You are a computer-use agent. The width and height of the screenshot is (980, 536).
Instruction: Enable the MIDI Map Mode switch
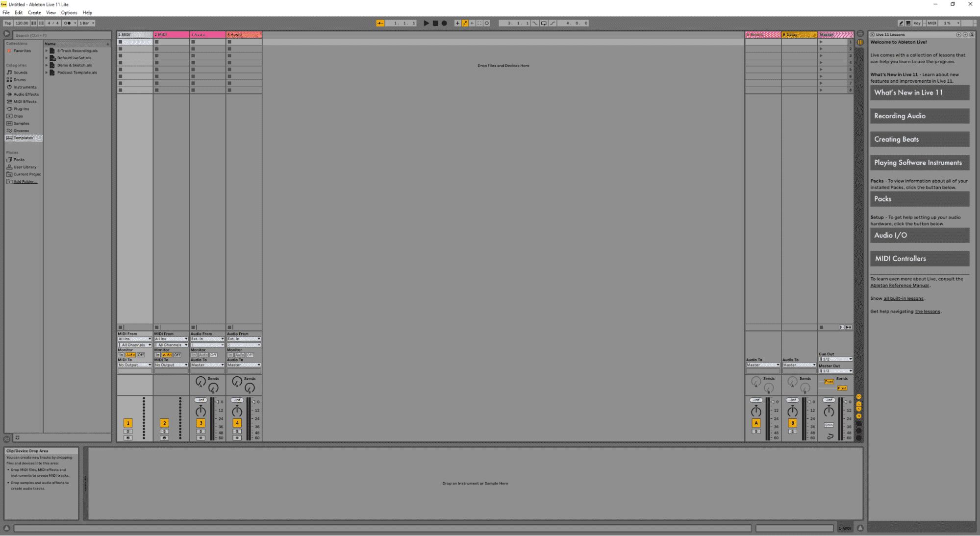coord(932,23)
